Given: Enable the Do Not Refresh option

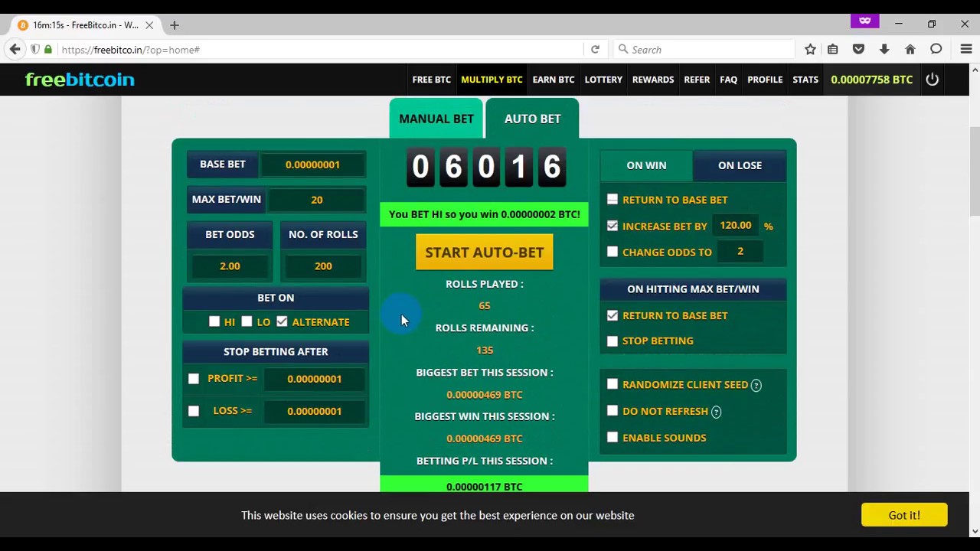Looking at the screenshot, I should point(612,411).
